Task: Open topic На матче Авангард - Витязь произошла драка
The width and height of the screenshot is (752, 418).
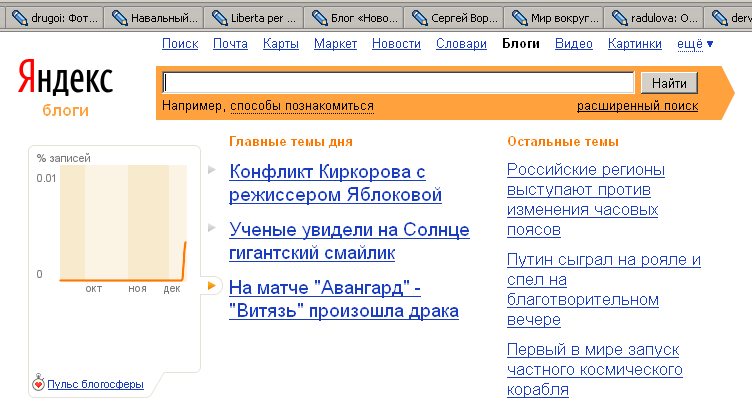Action: [x=344, y=299]
